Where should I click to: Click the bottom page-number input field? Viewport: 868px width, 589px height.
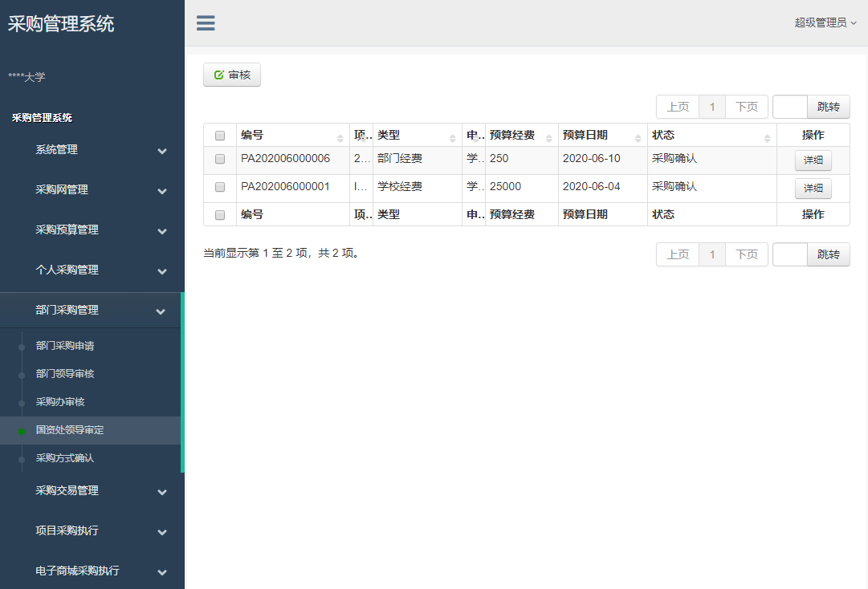pyautogui.click(x=790, y=254)
